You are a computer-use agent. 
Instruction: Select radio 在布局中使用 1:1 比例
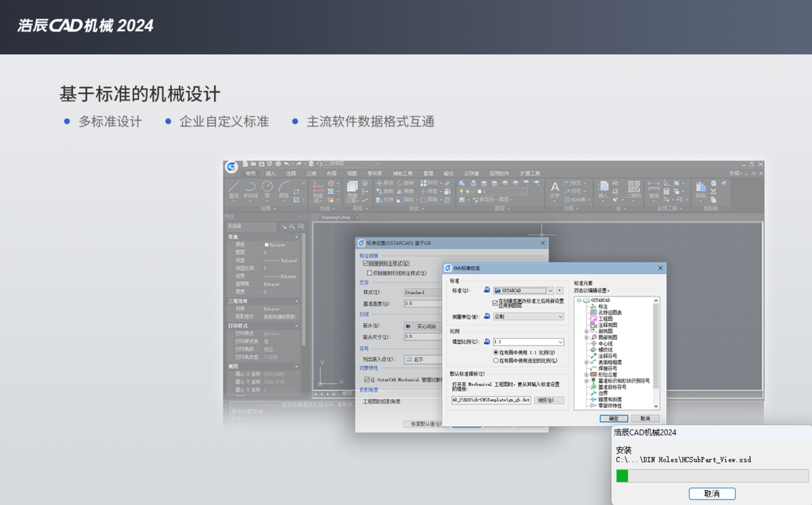496,352
